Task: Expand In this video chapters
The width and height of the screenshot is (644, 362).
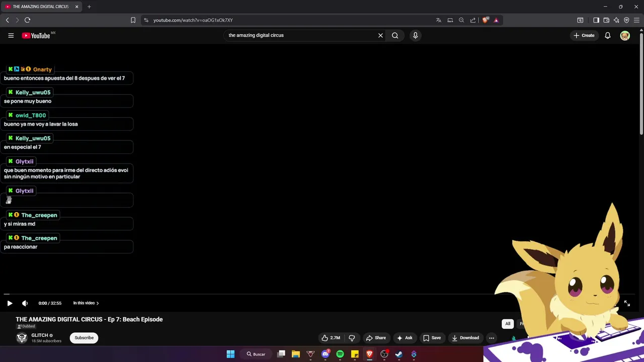Action: 86,303
